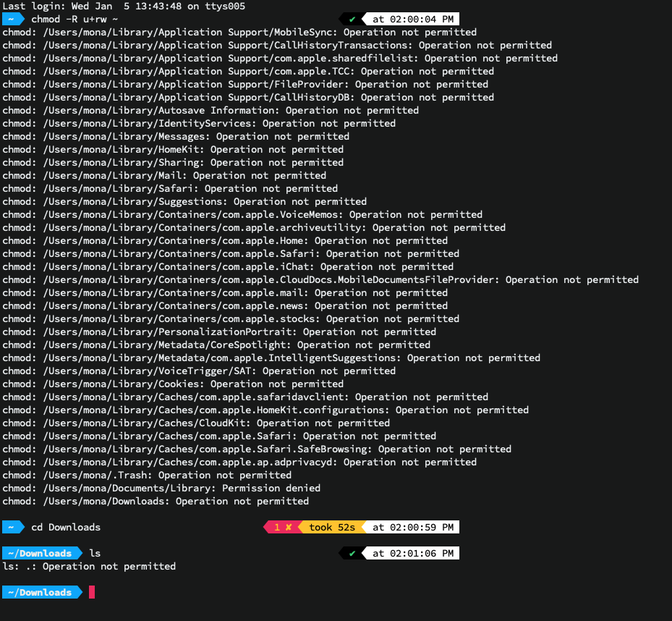Click the blue home prompt arrow badge
This screenshot has height=621, width=672.
pyautogui.click(x=12, y=19)
